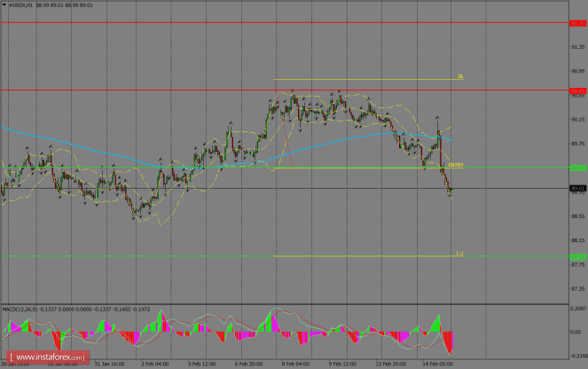
Task: Open the chart menu triangle beside #USDX,H1
Action: (x=4, y=5)
